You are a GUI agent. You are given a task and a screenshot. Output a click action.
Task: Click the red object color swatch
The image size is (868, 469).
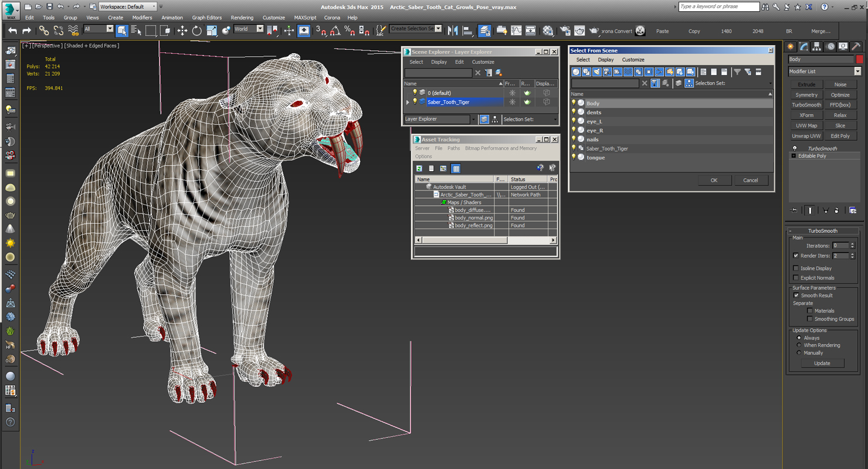click(859, 59)
